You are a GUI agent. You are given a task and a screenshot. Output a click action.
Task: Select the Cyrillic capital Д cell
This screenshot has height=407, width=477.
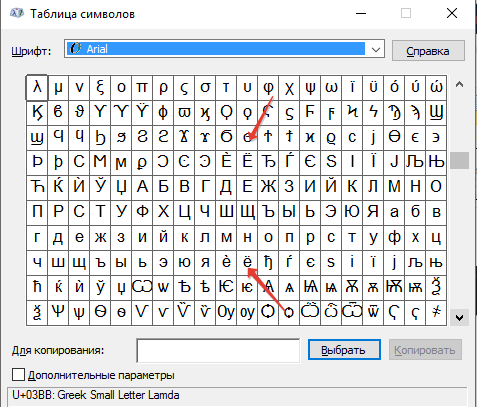click(226, 188)
